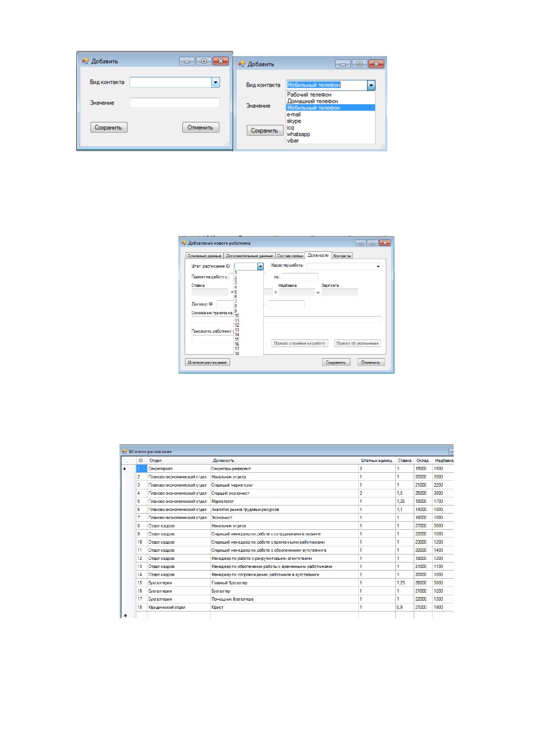Image resolution: width=535 pixels, height=756 pixels.
Task: Click the Штатное расписание button
Action: (208, 362)
